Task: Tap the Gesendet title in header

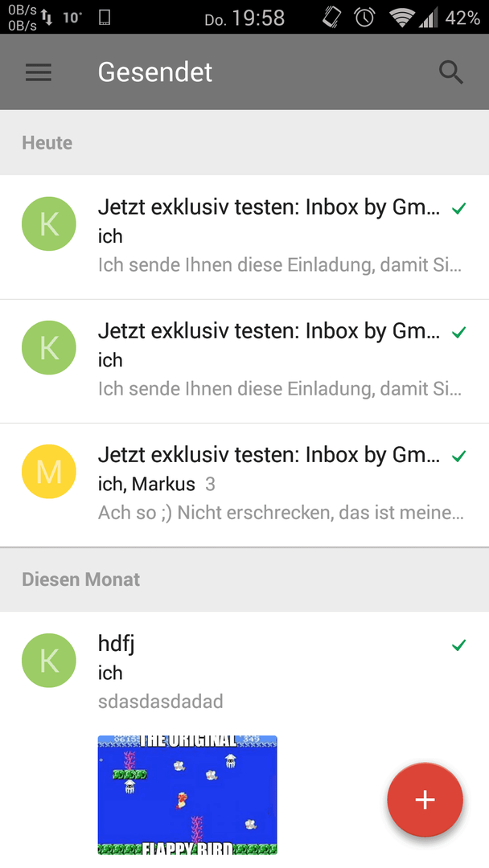Action: tap(155, 72)
